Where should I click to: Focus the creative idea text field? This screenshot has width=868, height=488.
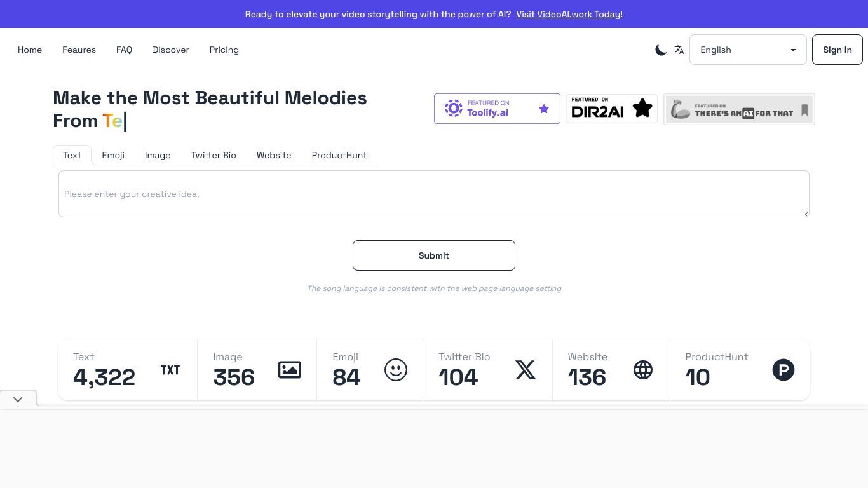434,194
